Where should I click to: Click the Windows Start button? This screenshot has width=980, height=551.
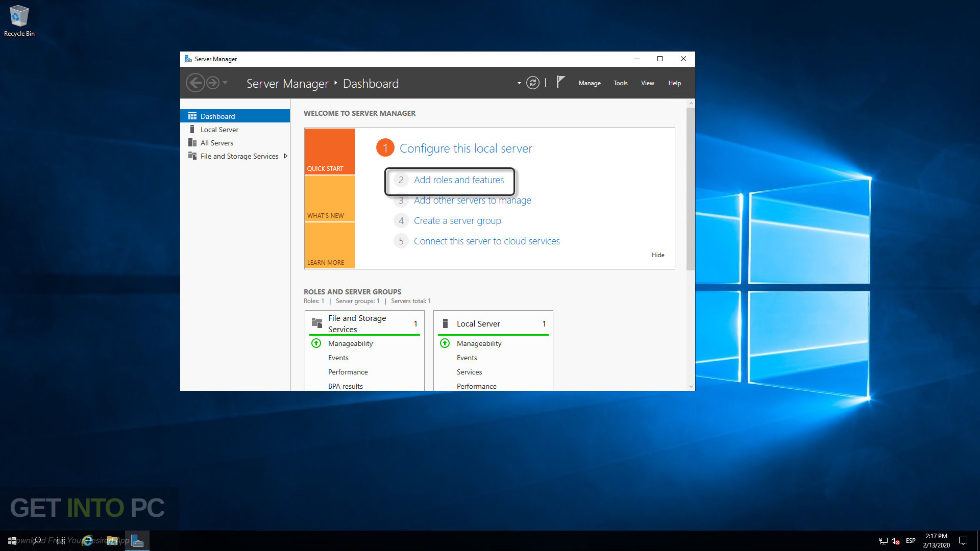12,541
